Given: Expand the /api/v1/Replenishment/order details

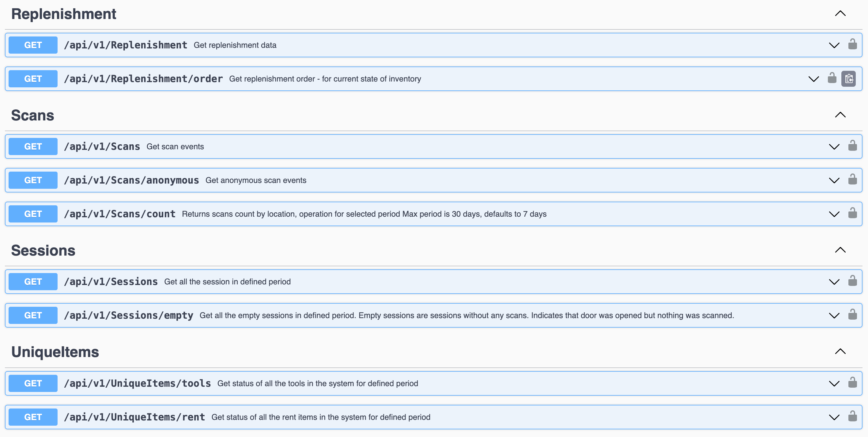Looking at the screenshot, I should click(813, 78).
